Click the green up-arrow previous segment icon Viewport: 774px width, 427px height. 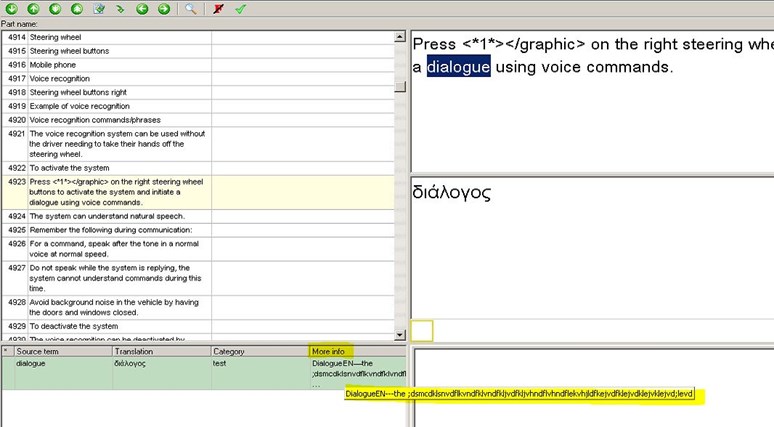[33, 8]
